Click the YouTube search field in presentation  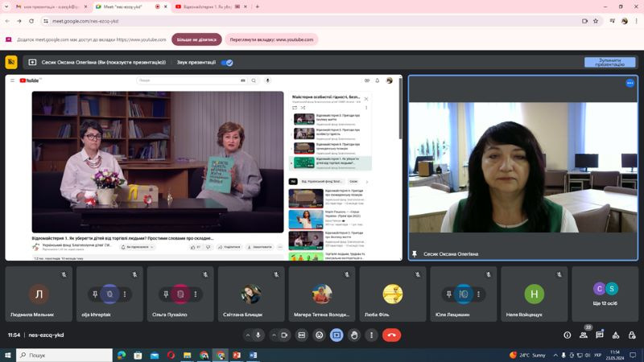click(x=188, y=80)
